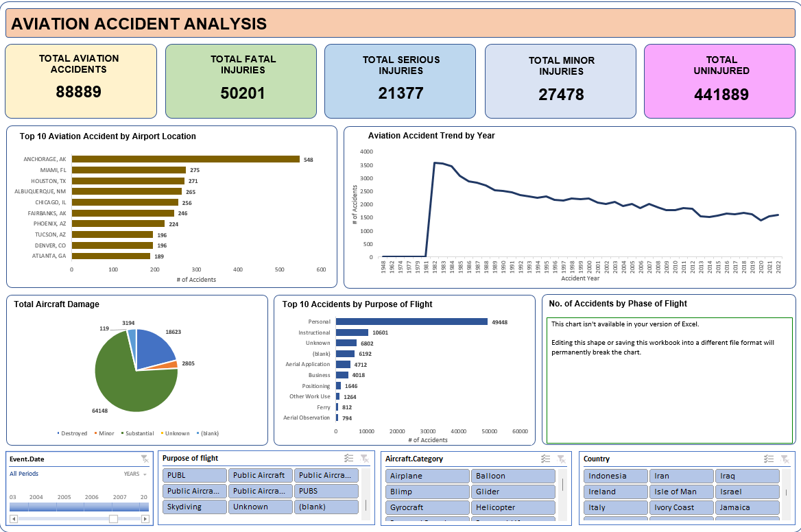Click the Anchorage, AK bar in chart
Image resolution: width=801 pixels, height=532 pixels.
(185, 159)
